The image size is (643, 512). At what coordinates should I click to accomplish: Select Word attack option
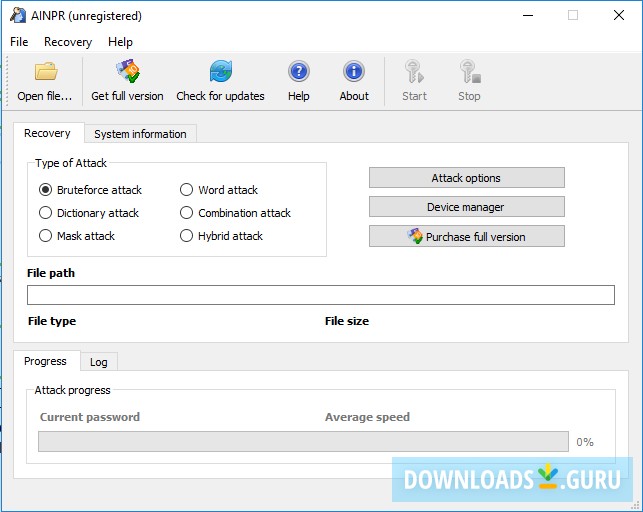click(x=186, y=190)
